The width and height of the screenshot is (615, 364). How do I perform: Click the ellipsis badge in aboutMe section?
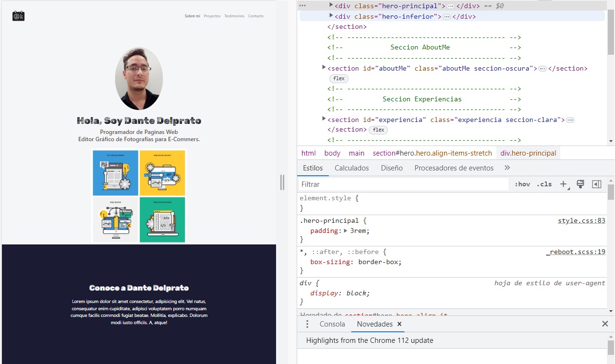543,69
